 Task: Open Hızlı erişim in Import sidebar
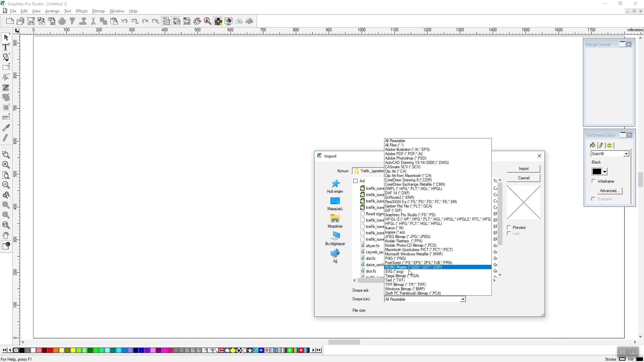coord(335,186)
